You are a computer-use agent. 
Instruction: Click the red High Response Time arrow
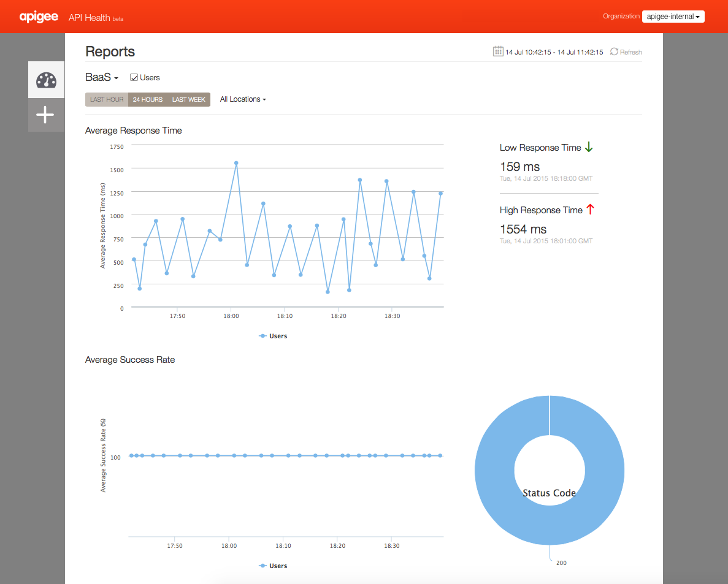point(590,209)
